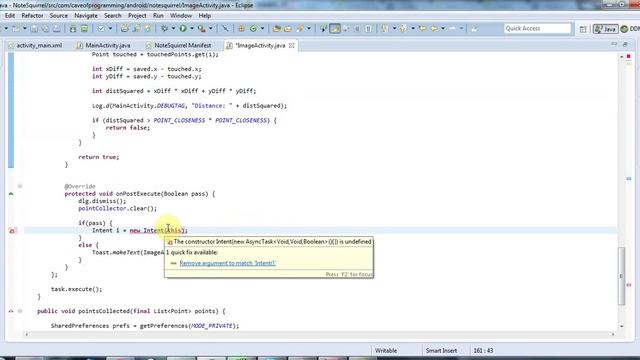Close the ImageActivity.java tab
The height and width of the screenshot is (360, 640).
[291, 46]
